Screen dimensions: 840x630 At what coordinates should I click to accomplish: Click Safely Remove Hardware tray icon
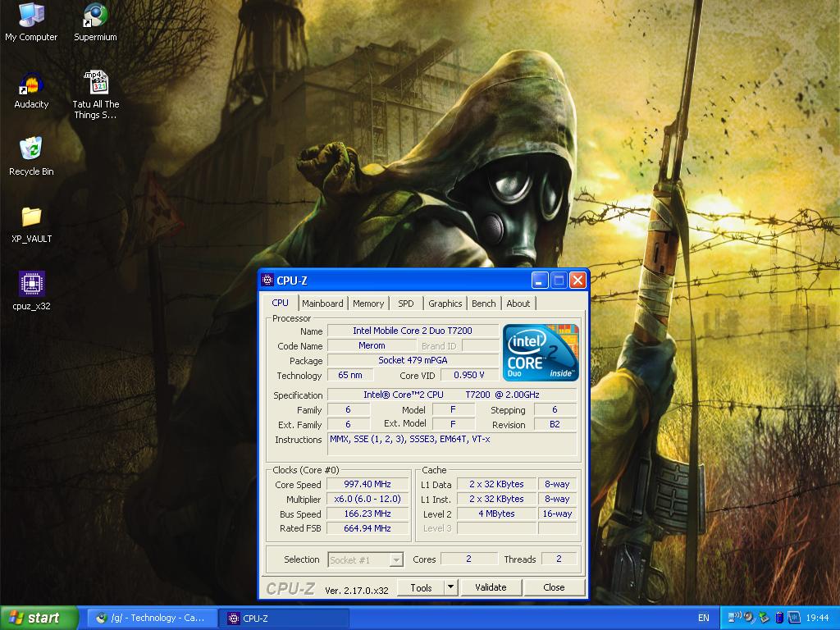765,618
